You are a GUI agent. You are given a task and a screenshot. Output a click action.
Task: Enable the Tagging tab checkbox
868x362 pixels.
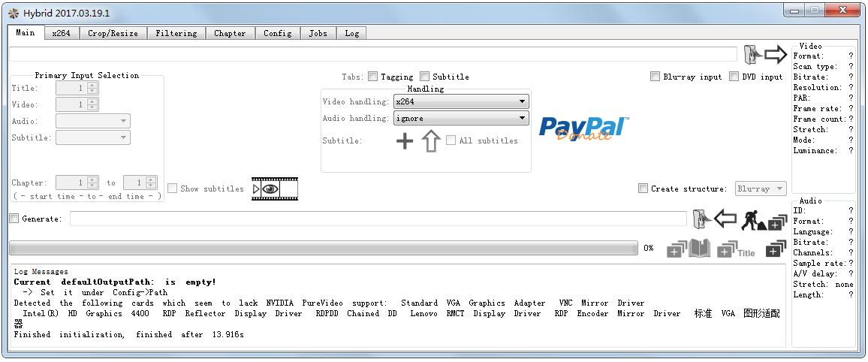tap(373, 77)
